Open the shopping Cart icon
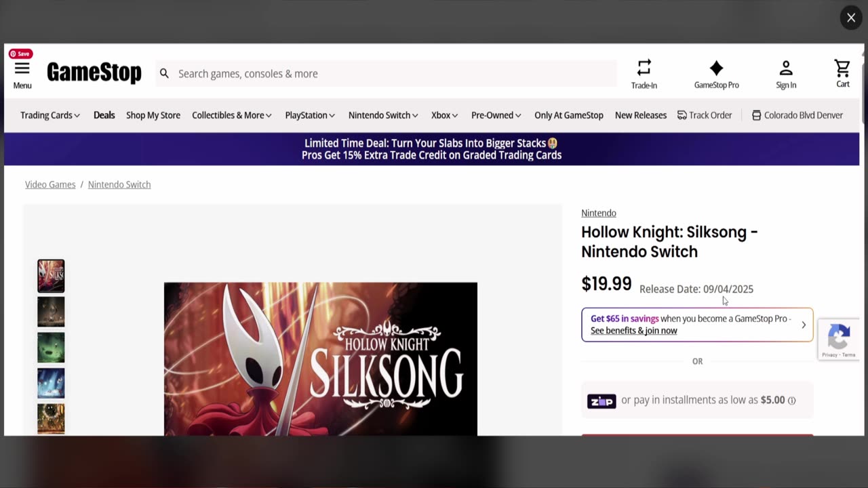Screen dimensions: 868x488 tap(842, 68)
